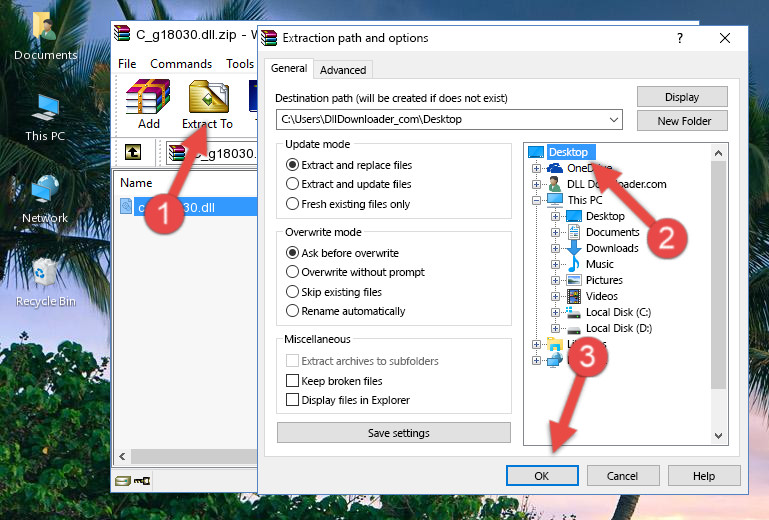Click the New Folder button
The image size is (769, 520).
click(682, 121)
